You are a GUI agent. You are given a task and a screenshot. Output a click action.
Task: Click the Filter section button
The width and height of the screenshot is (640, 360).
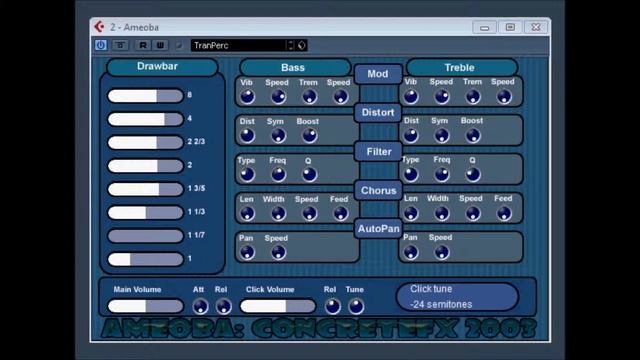pos(378,151)
